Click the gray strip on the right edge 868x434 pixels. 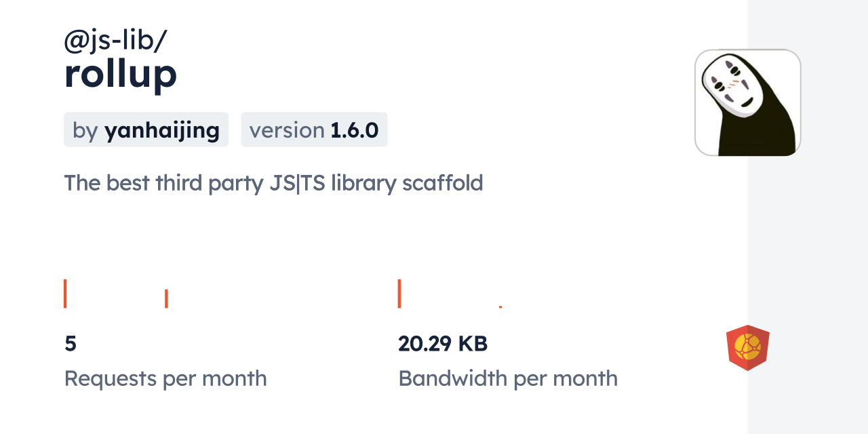pyautogui.click(x=808, y=217)
